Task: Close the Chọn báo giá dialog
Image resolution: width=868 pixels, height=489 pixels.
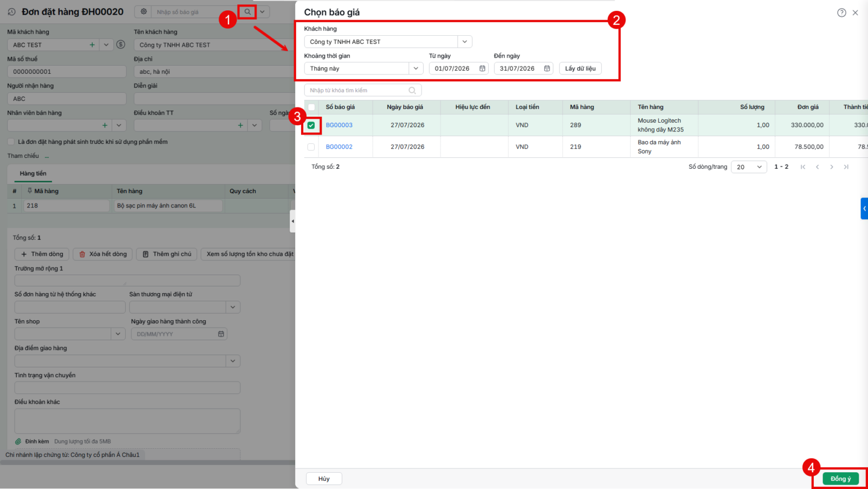Action: [855, 12]
